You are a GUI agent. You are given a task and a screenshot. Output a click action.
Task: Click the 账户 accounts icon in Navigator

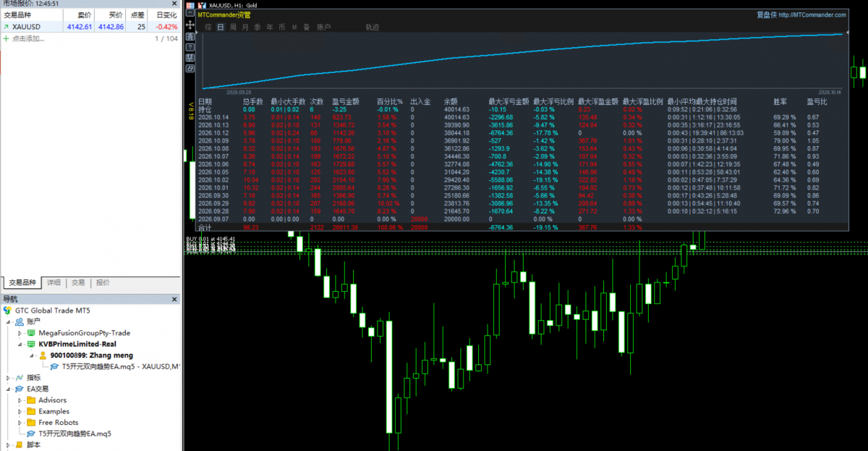point(20,321)
